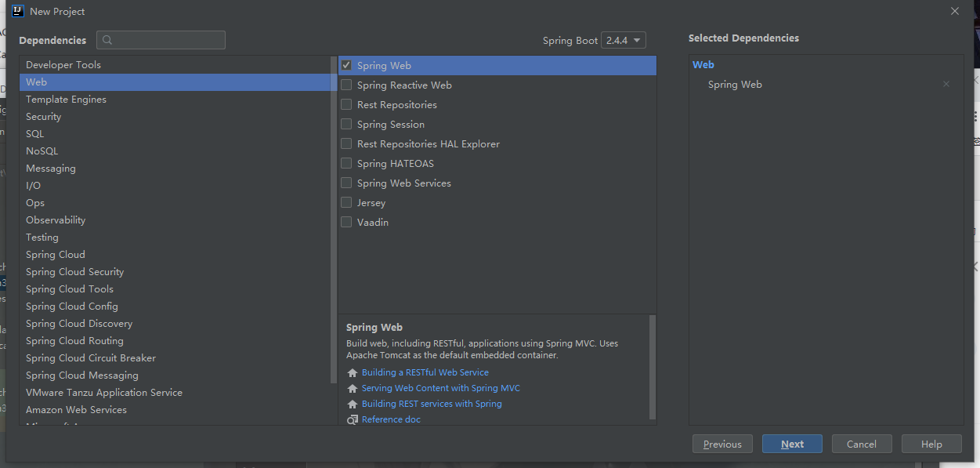
Task: Check the Rest Repositories HAL Explorer box
Action: [x=346, y=143]
